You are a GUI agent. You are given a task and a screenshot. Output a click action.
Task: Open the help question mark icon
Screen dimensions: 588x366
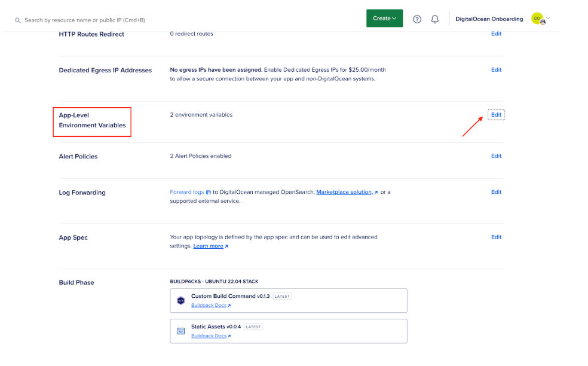[x=417, y=19]
